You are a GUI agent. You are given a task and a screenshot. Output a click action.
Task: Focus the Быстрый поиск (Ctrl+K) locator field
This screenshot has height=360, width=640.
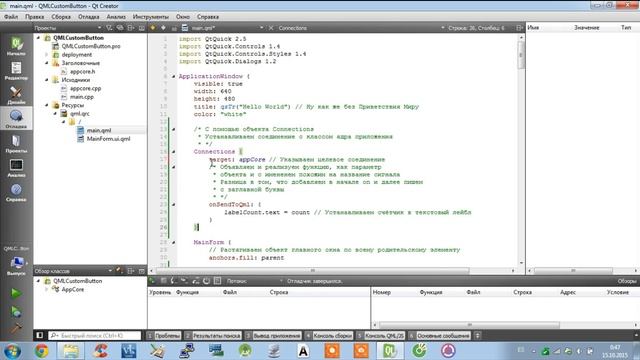tap(94, 336)
